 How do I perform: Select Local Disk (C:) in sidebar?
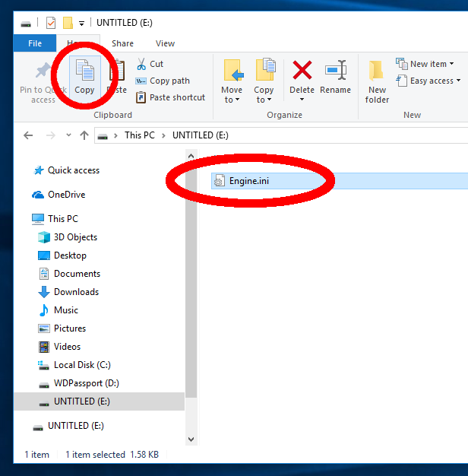tap(84, 365)
